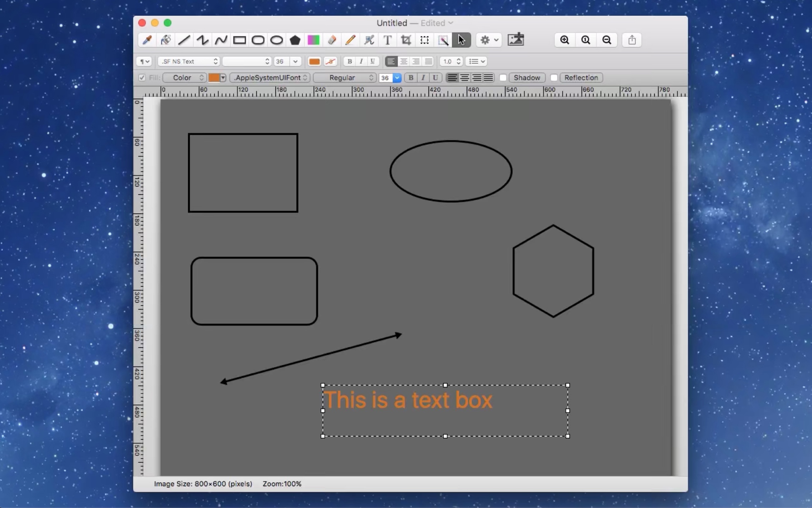Enable the Shadow checkbox
812x508 pixels.
pyautogui.click(x=503, y=78)
